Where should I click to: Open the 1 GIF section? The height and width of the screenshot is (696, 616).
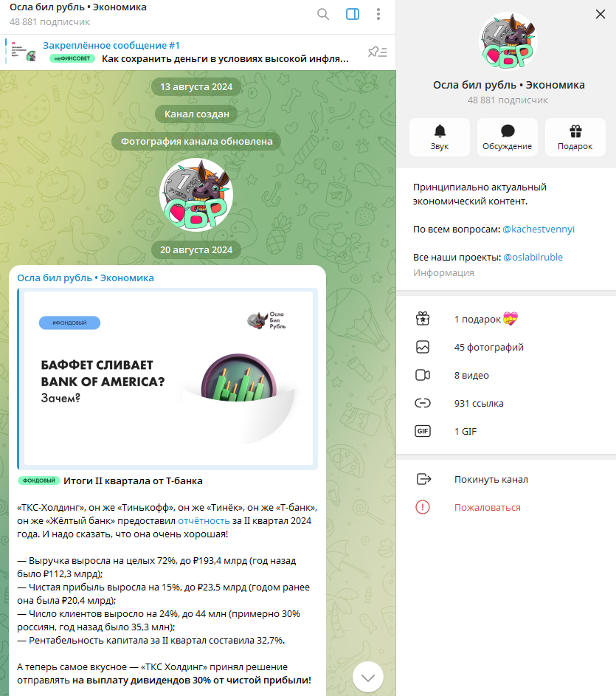tap(506, 431)
